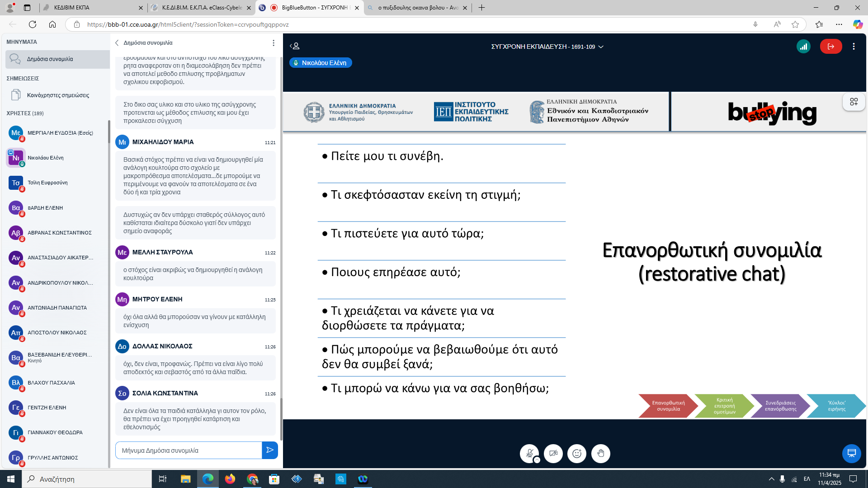The width and height of the screenshot is (868, 488).
Task: Show hidden system tray icons
Action: (x=771, y=479)
